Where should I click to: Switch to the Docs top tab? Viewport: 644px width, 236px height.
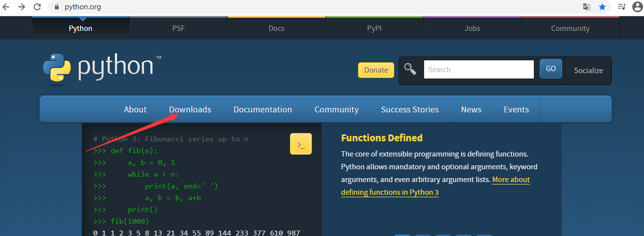tap(277, 28)
